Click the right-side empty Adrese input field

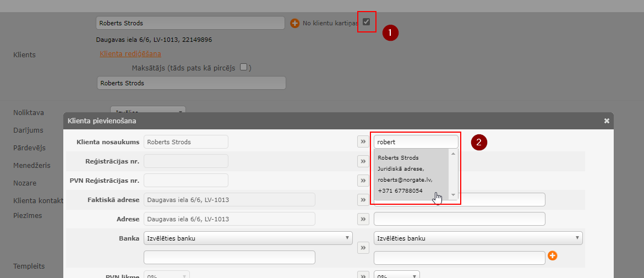point(459,219)
